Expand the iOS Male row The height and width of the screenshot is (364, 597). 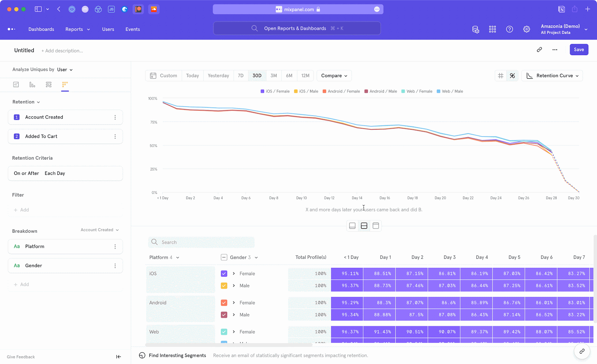point(234,286)
